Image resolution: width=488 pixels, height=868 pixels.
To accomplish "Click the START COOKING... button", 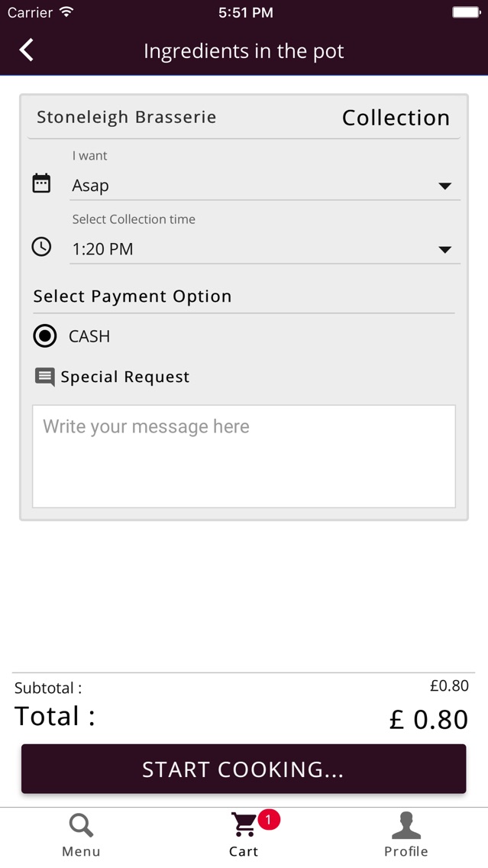I will pos(244,769).
